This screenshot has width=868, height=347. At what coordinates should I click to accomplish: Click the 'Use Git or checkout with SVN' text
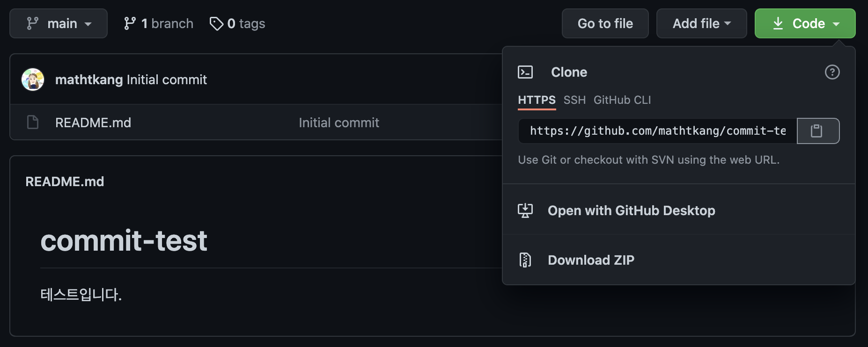click(x=648, y=160)
